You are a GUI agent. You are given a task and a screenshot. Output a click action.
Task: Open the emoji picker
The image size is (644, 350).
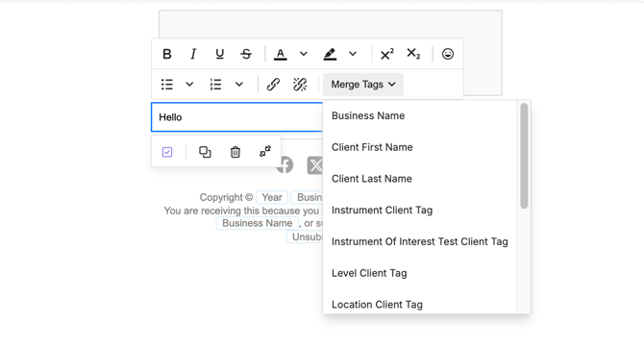(448, 54)
